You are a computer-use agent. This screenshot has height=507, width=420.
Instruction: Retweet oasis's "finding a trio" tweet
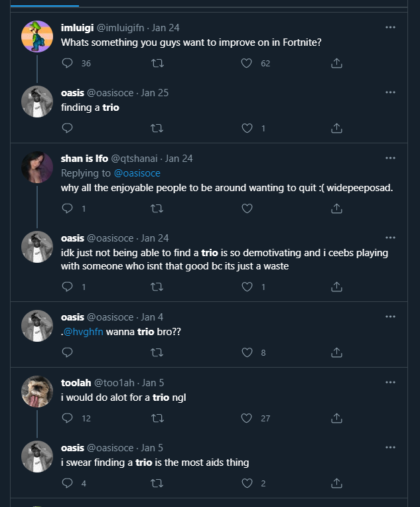[157, 128]
